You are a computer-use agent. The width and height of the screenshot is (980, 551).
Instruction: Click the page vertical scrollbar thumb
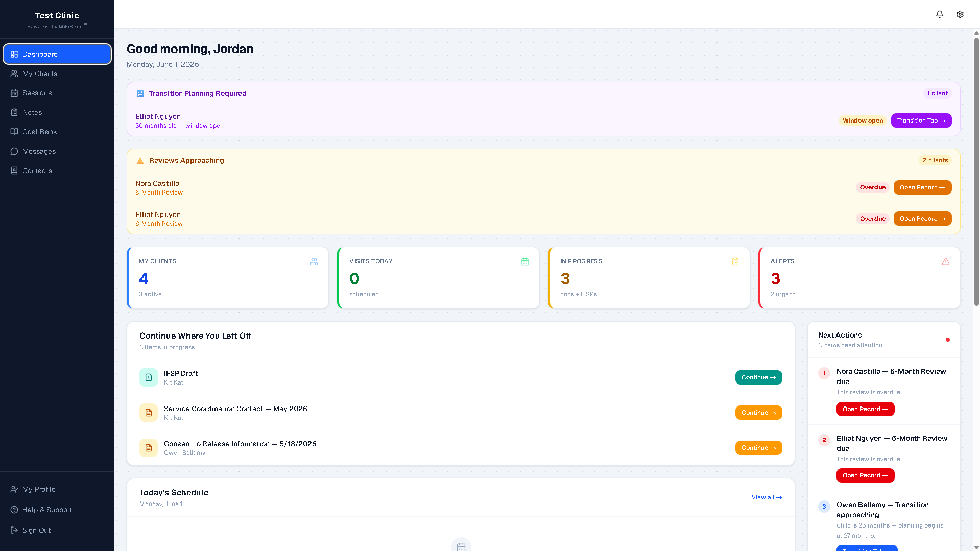pyautogui.click(x=976, y=171)
